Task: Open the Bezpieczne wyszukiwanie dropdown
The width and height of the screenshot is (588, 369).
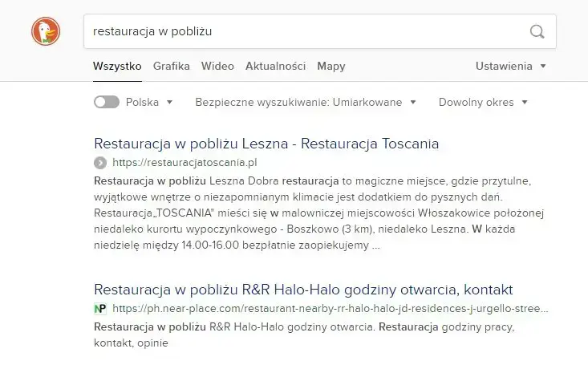Action: pos(306,102)
